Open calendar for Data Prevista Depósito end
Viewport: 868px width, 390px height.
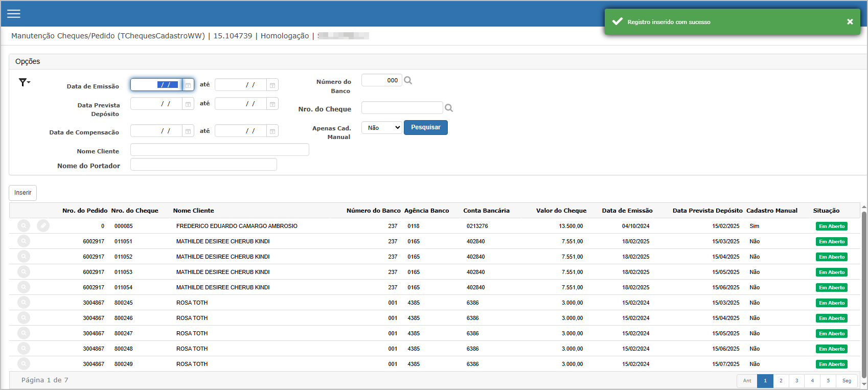pyautogui.click(x=272, y=104)
